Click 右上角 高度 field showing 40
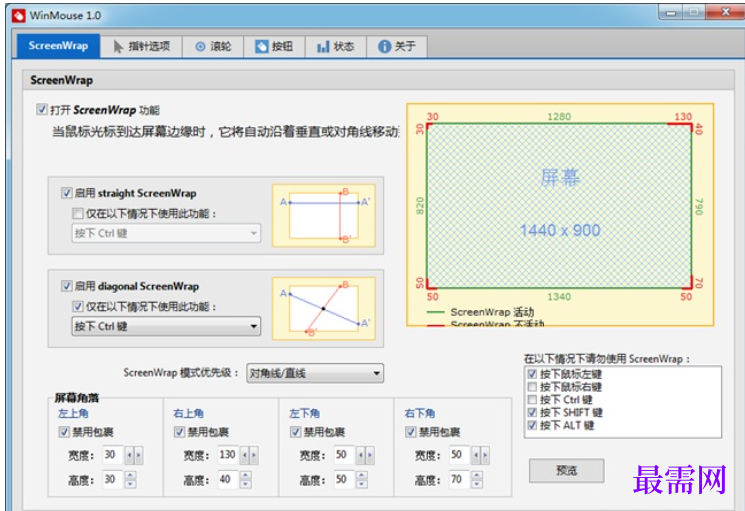This screenshot has width=745, height=511. click(x=228, y=479)
